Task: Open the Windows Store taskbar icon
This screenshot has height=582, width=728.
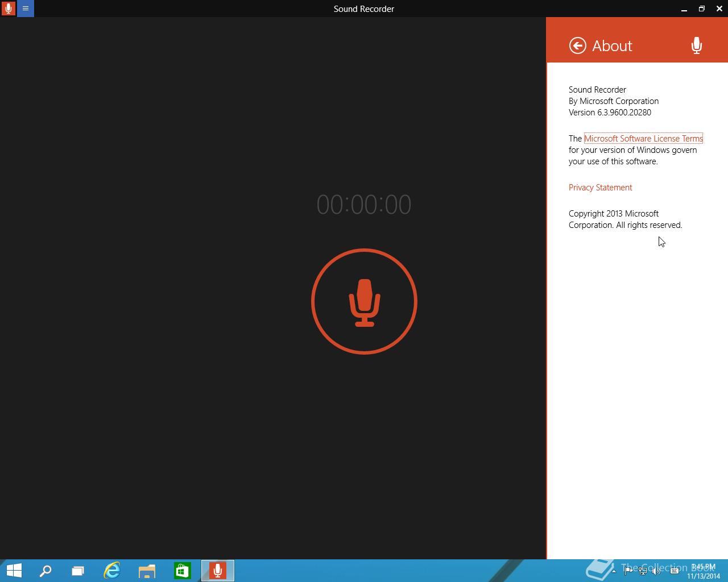Action: (182, 571)
